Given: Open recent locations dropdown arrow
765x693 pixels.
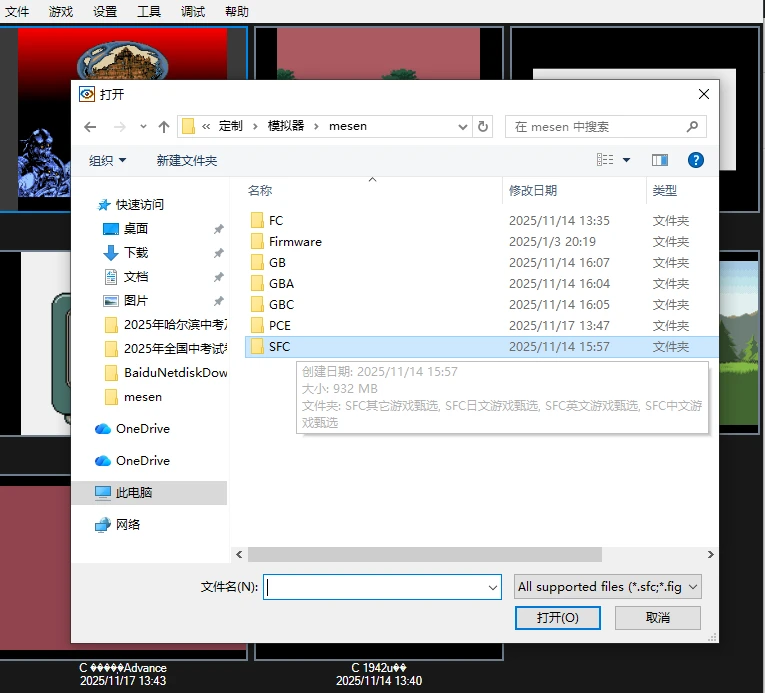Looking at the screenshot, I should 143,127.
